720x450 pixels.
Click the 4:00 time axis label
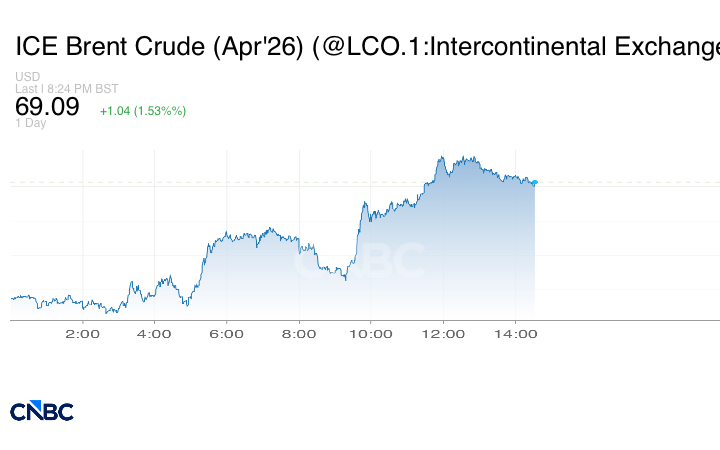click(x=154, y=334)
